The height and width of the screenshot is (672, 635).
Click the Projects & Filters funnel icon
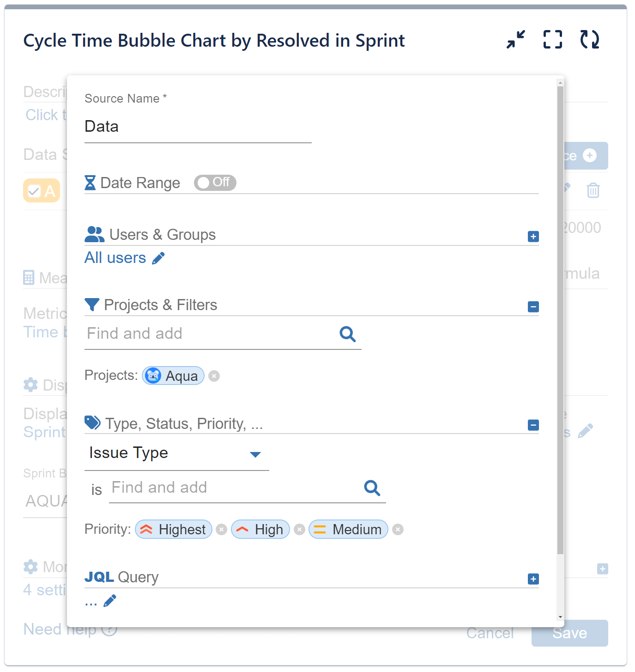point(92,304)
